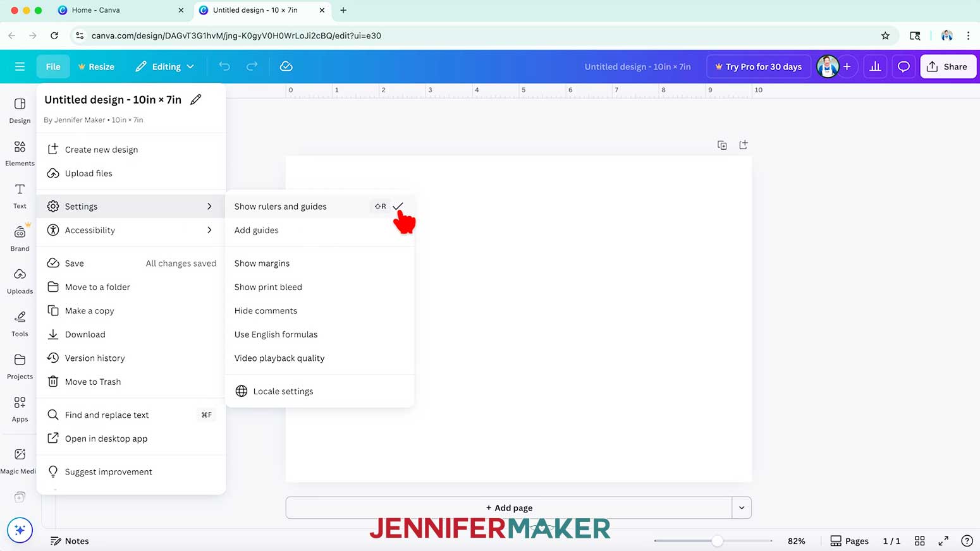This screenshot has height=551, width=980.
Task: Click the Add page button
Action: coord(509,507)
